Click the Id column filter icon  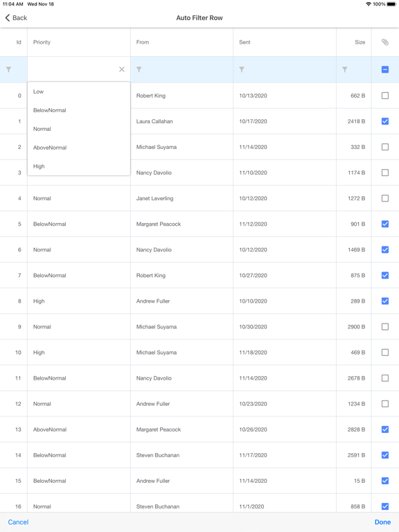pos(9,69)
